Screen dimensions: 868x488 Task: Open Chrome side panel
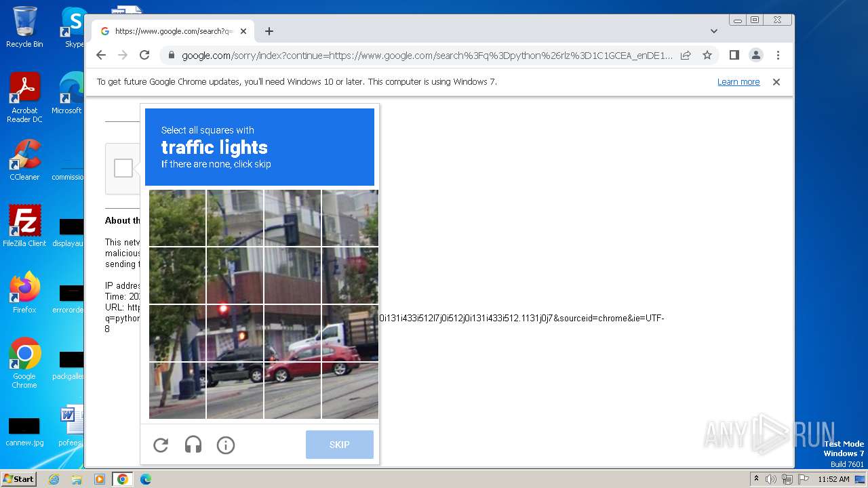(x=734, y=55)
